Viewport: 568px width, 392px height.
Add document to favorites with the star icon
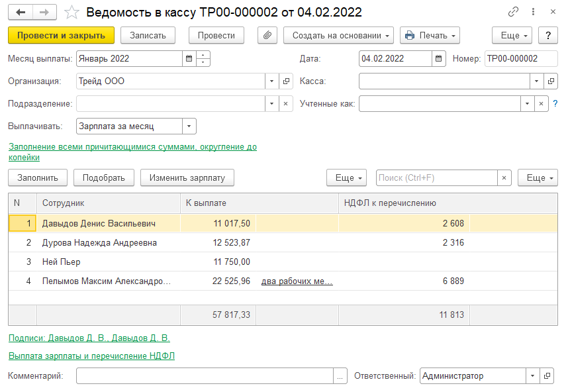point(71,13)
